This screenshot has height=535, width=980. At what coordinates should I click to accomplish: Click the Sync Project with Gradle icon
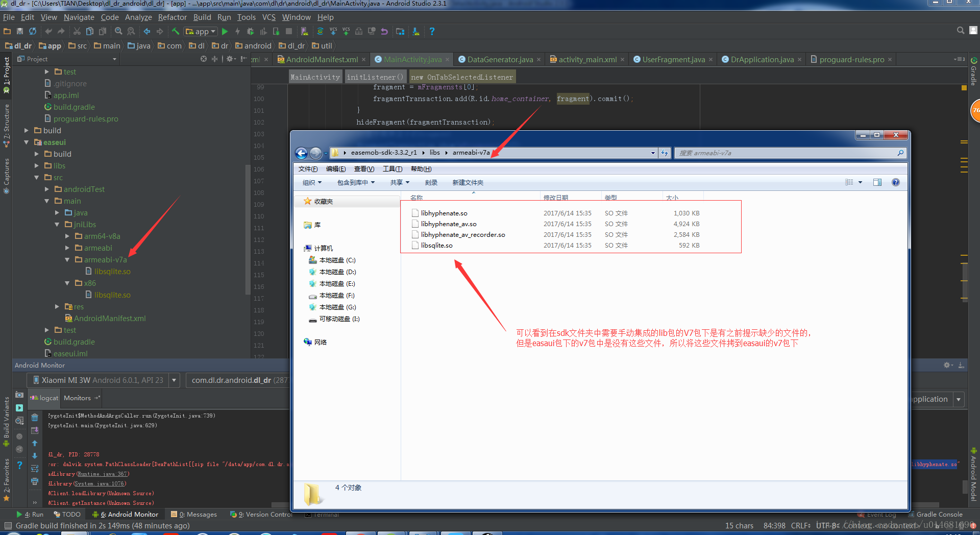[x=320, y=31]
